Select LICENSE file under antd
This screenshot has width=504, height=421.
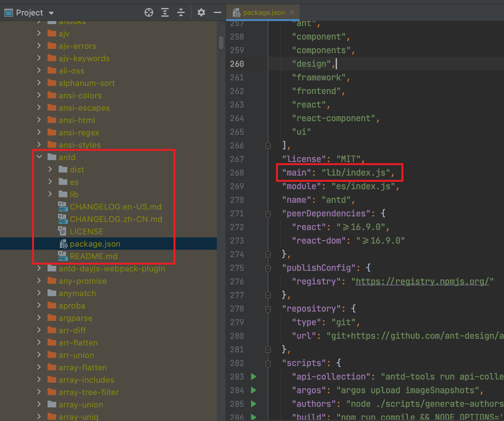point(86,231)
